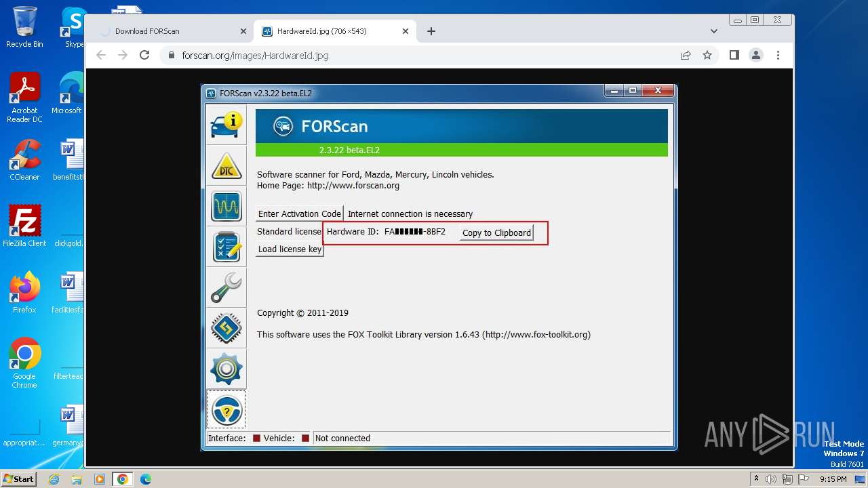Toggle the browser side panel
This screenshot has height=488, width=868.
click(x=734, y=55)
